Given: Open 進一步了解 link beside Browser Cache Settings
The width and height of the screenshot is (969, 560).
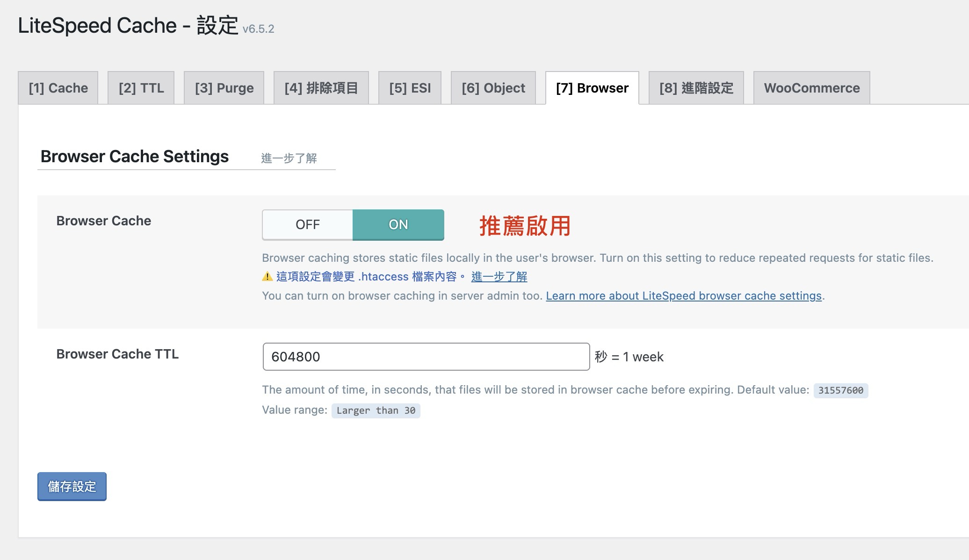Looking at the screenshot, I should pyautogui.click(x=289, y=158).
